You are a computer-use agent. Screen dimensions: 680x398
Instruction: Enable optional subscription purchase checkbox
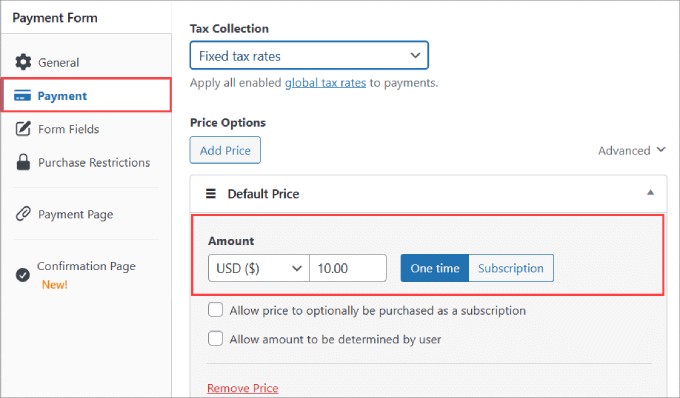[216, 310]
